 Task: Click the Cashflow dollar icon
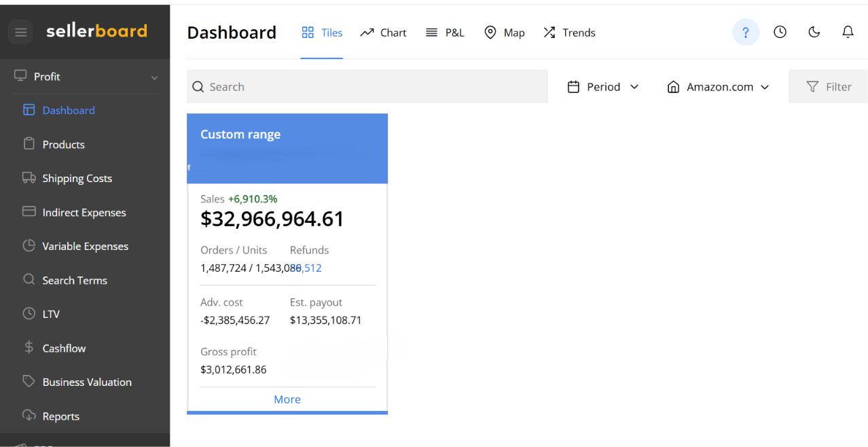coord(29,348)
